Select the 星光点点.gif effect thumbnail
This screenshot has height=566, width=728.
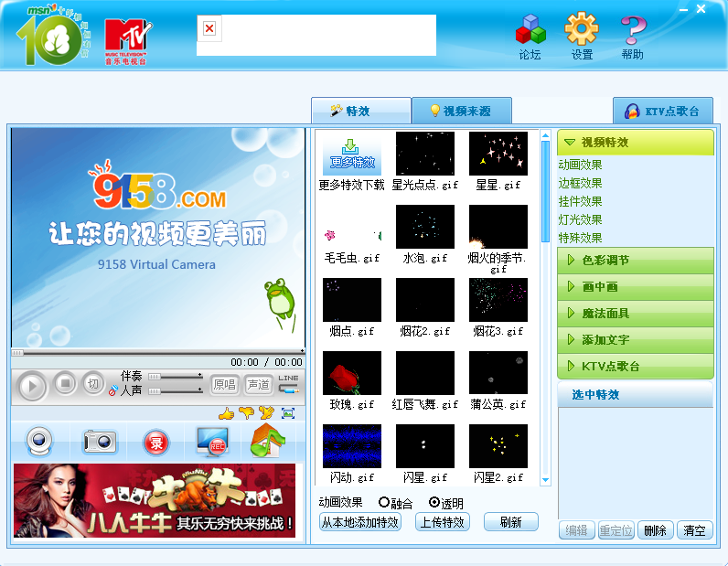425,154
